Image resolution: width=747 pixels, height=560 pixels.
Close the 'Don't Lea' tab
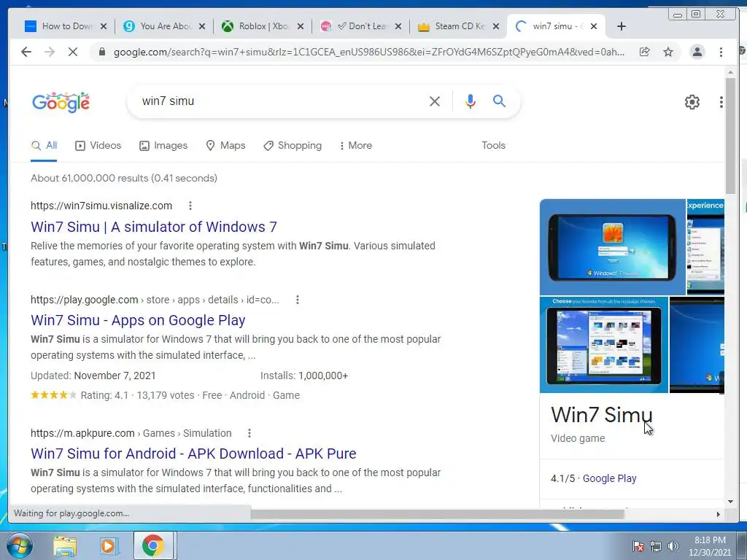point(398,26)
